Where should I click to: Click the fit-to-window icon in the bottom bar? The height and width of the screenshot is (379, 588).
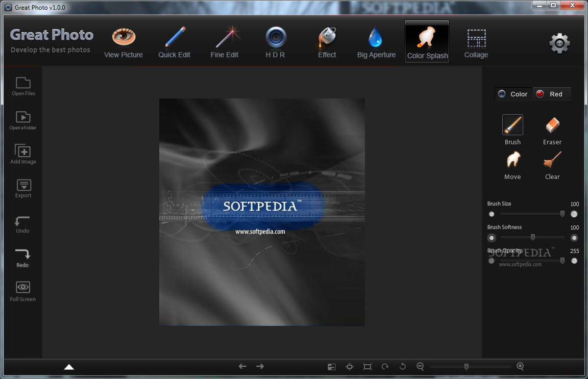(x=350, y=367)
